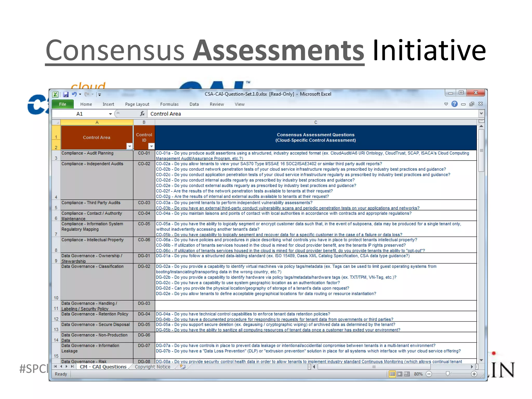Select column C header
The height and width of the screenshot is (399, 532).
point(316,122)
